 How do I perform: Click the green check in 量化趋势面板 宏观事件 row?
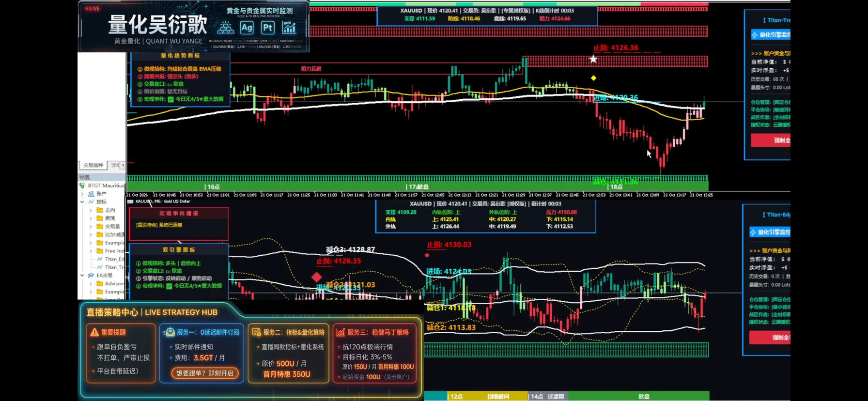170,99
